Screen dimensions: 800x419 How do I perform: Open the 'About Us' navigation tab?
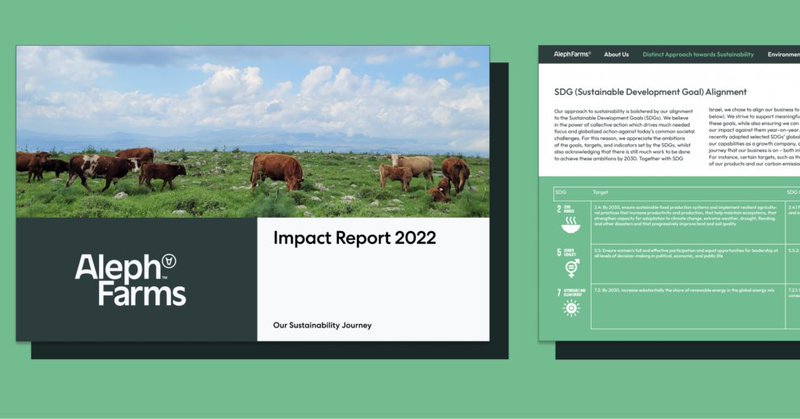pos(616,55)
